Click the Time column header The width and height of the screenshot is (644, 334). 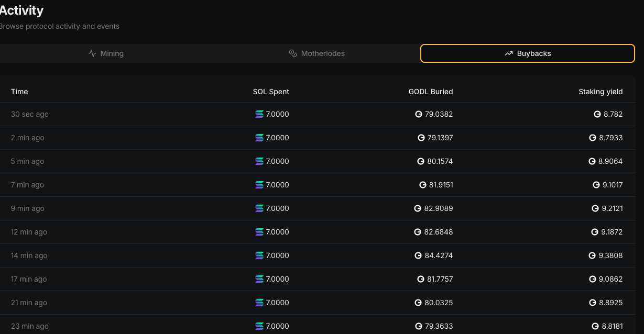pos(19,92)
